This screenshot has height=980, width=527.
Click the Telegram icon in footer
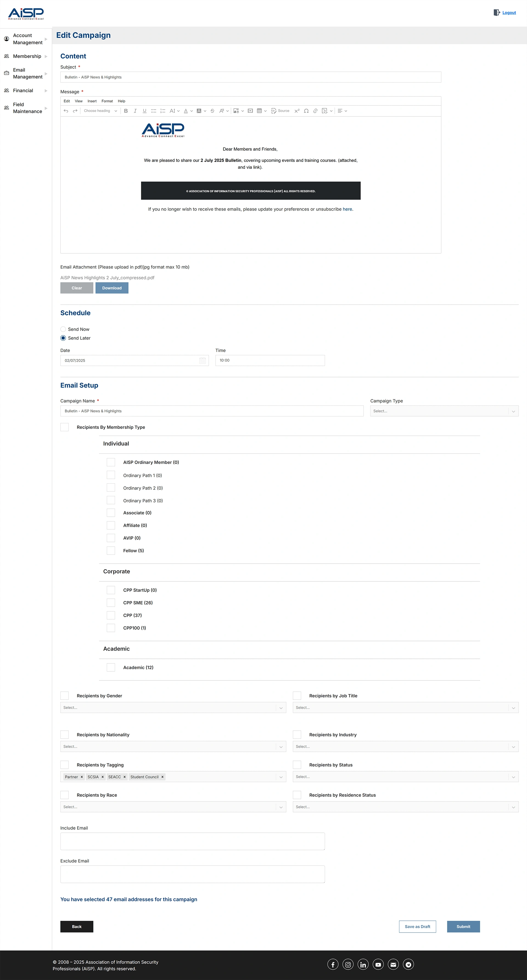pos(408,964)
